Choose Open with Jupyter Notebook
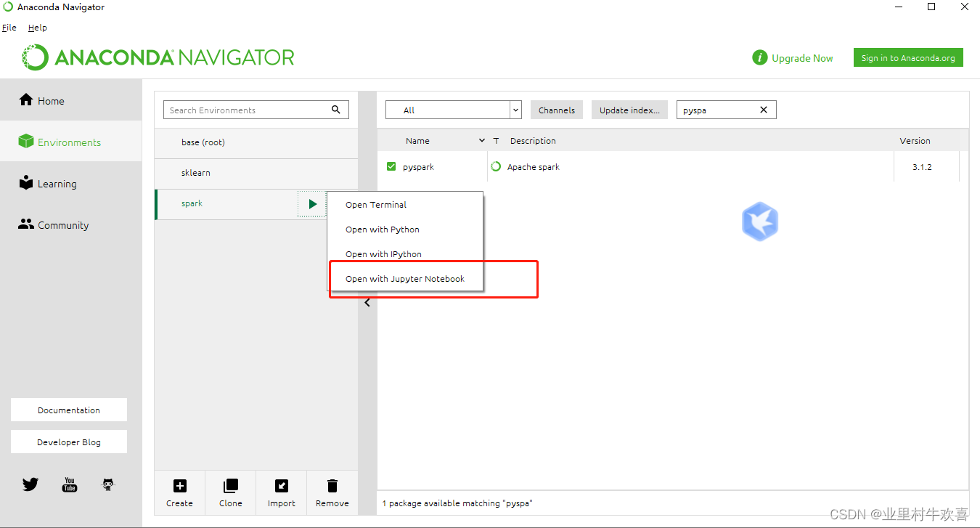Screen dimensions: 980x528 [x=405, y=279]
